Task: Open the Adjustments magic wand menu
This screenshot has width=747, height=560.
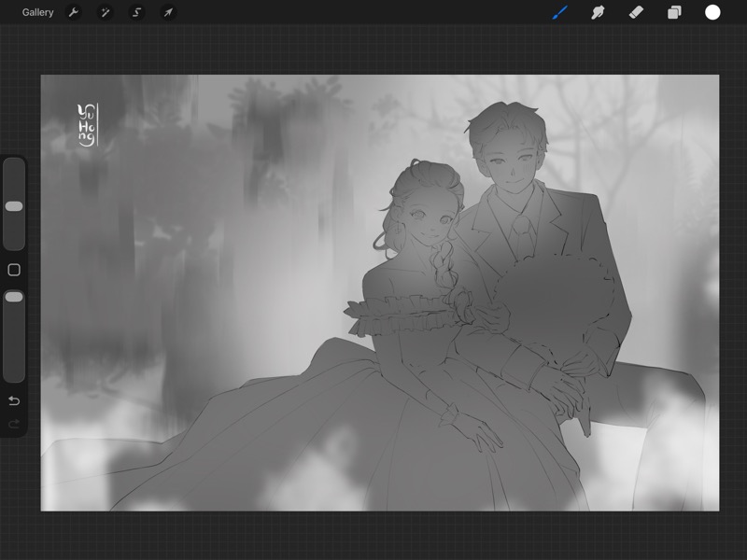Action: tap(106, 12)
